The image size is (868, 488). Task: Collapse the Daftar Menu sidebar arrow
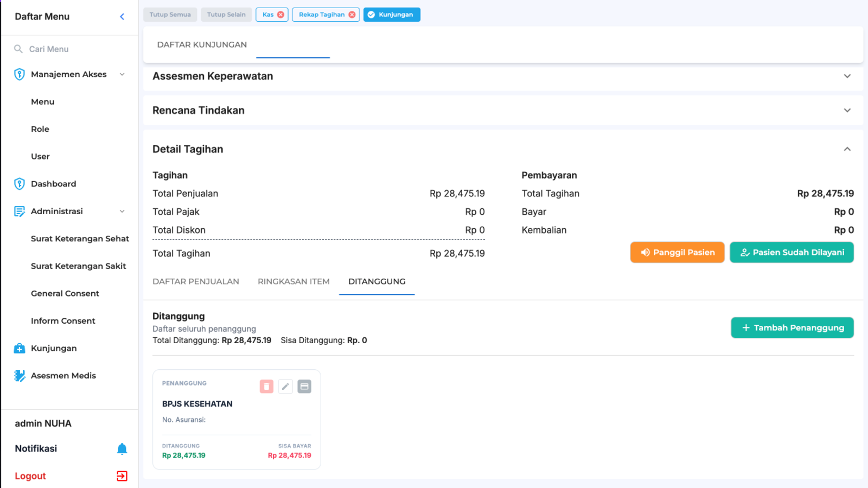(122, 17)
